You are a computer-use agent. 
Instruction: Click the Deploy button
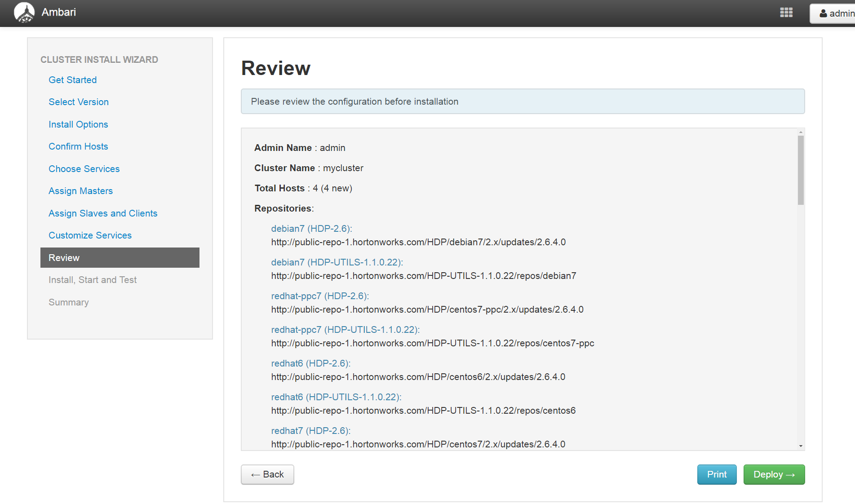pyautogui.click(x=774, y=474)
